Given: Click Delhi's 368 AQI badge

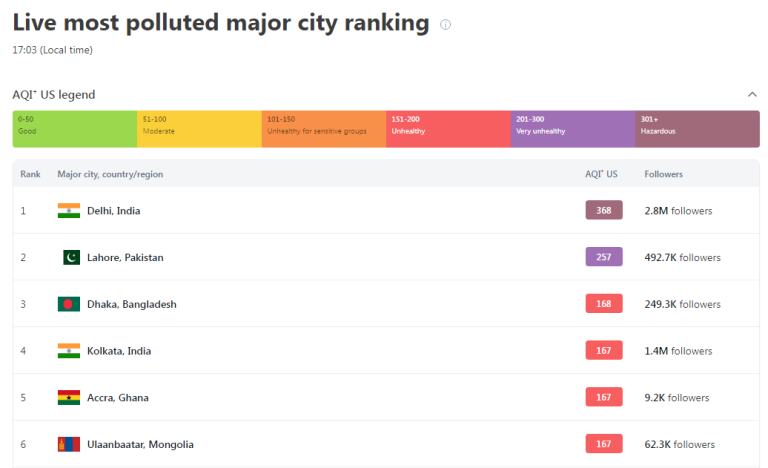Looking at the screenshot, I should [604, 210].
